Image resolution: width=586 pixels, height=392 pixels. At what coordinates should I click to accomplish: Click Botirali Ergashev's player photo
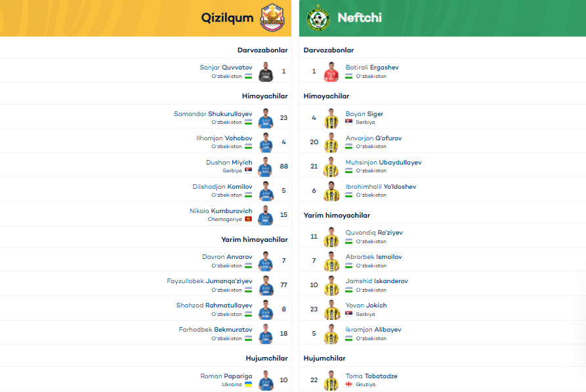(x=331, y=71)
